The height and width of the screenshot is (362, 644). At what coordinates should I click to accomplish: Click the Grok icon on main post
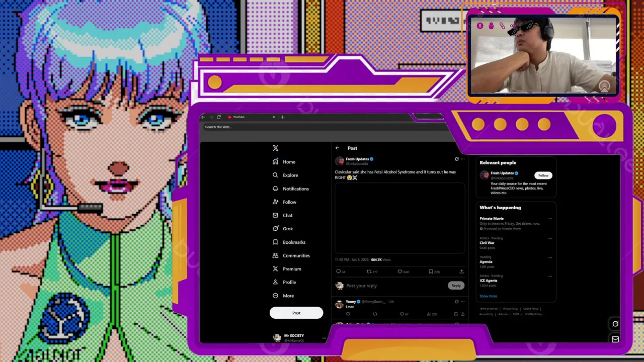(x=456, y=159)
